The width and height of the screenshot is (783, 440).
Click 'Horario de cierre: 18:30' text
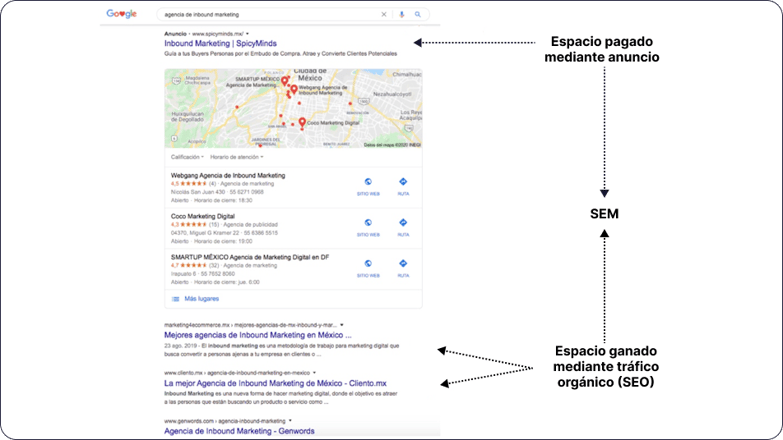click(223, 200)
